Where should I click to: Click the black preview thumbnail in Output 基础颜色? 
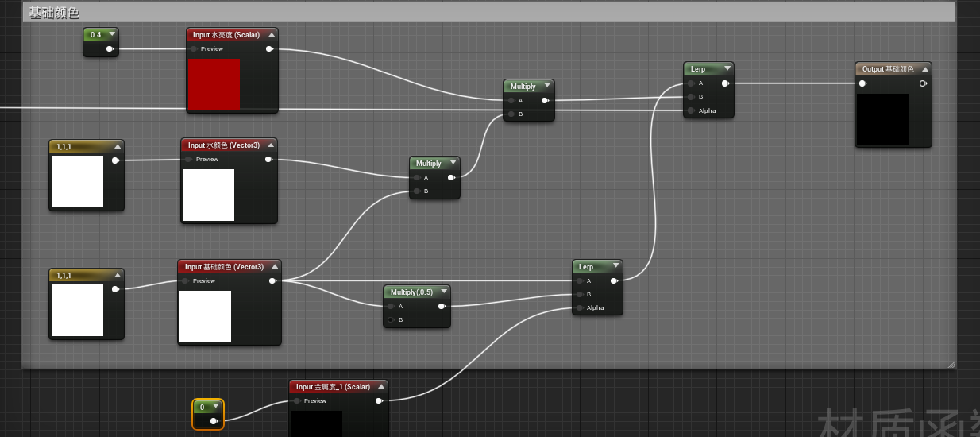pos(882,119)
